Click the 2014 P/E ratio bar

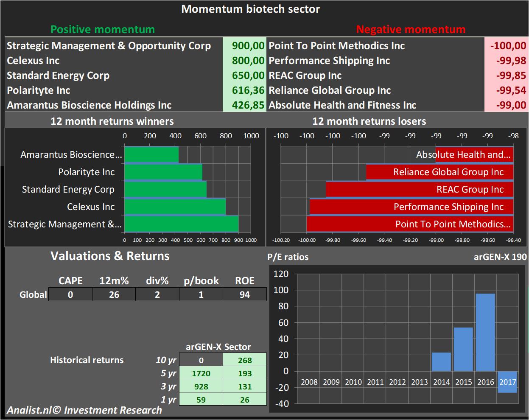tap(441, 361)
